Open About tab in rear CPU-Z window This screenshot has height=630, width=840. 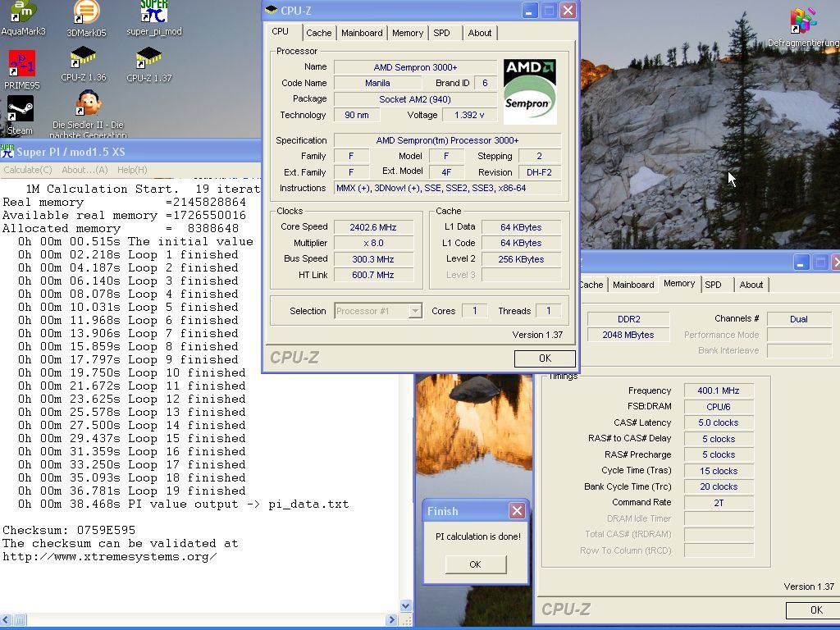pos(751,285)
